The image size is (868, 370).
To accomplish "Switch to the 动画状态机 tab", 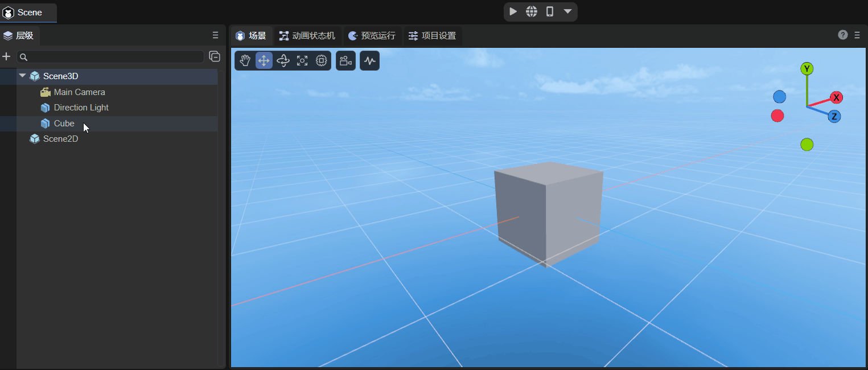I will (x=307, y=36).
